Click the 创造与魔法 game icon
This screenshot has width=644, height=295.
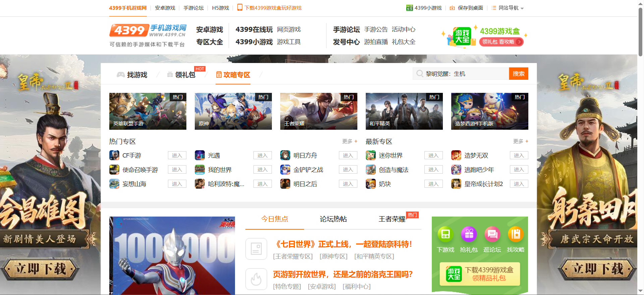click(x=371, y=170)
